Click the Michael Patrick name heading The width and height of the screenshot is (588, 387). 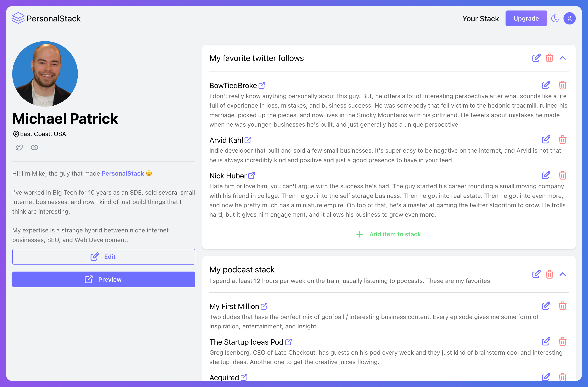pos(65,119)
